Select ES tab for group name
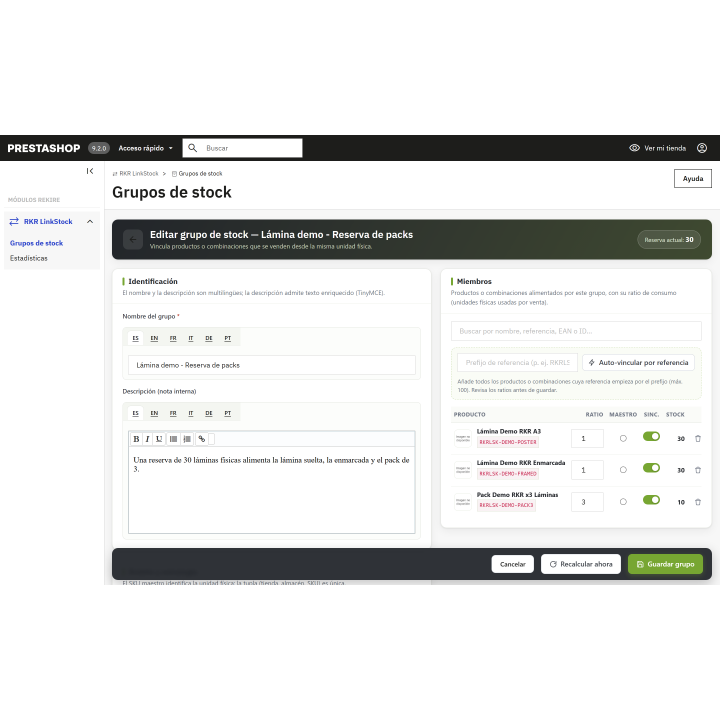 pos(135,338)
